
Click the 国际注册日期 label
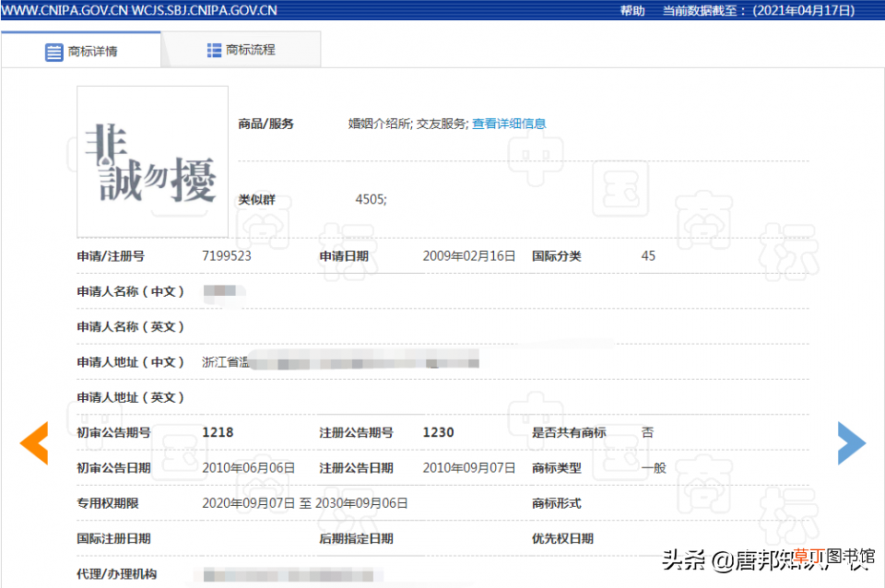(x=114, y=538)
